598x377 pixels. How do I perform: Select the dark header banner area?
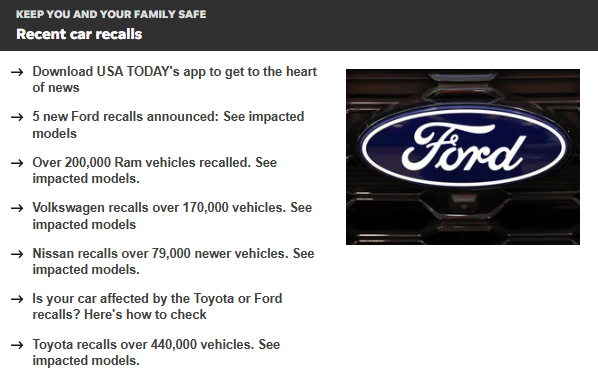[299, 25]
